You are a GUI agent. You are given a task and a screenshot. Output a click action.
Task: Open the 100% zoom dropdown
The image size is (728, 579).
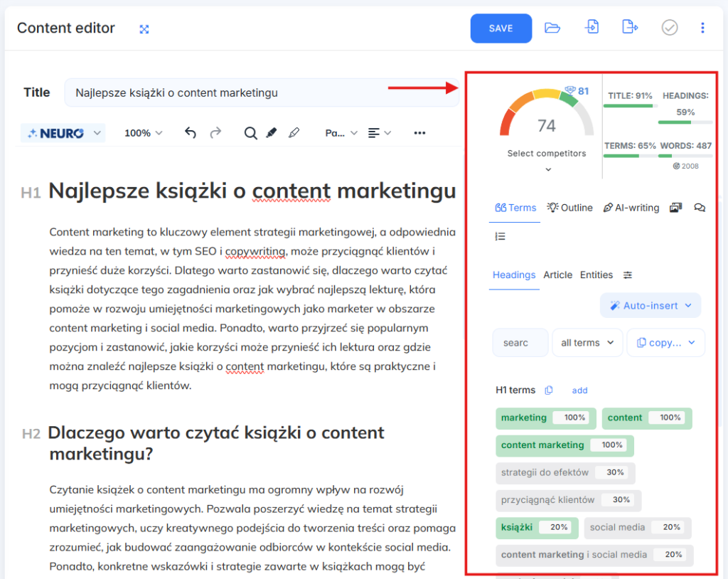(143, 133)
